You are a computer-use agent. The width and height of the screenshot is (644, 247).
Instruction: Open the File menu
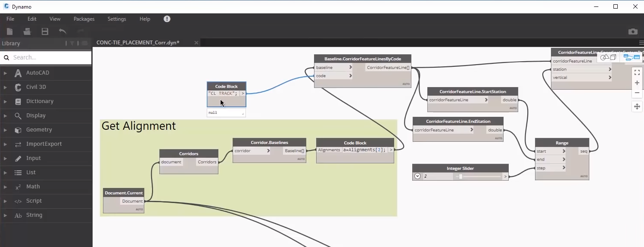point(10,19)
